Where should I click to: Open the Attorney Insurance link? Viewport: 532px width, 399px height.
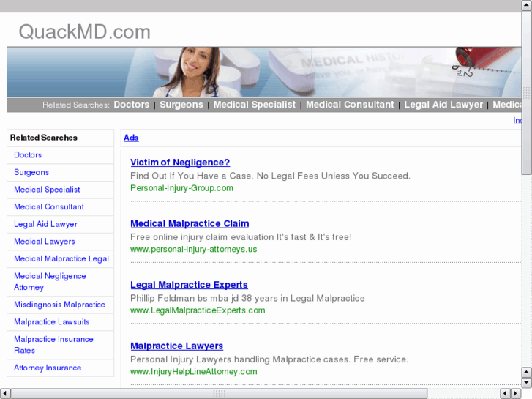[48, 368]
